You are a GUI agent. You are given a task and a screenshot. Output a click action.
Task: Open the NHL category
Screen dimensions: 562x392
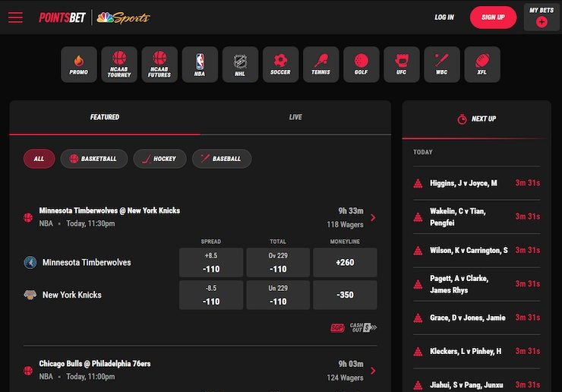(240, 65)
